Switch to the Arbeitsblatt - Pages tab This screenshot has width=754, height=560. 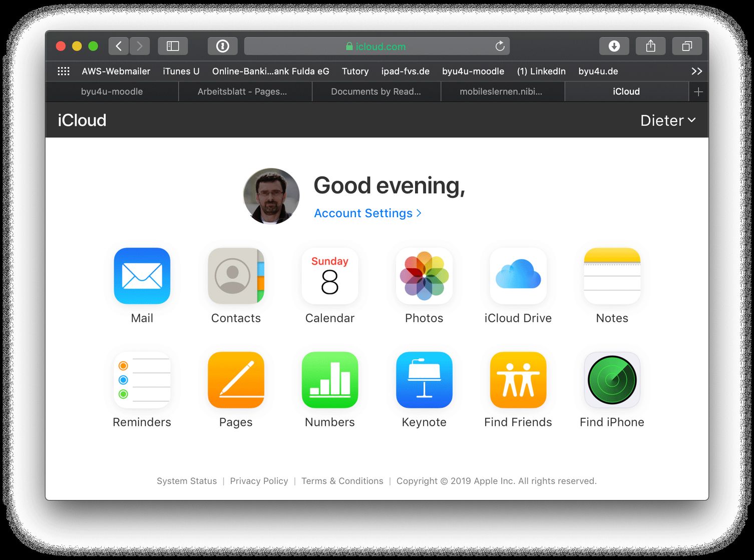point(245,92)
